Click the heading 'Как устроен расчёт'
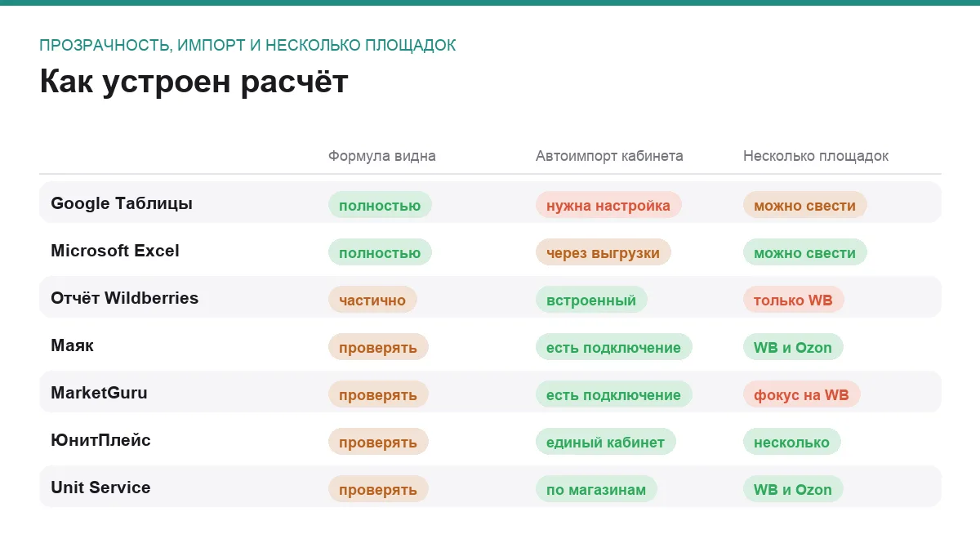980x552 pixels. click(194, 82)
